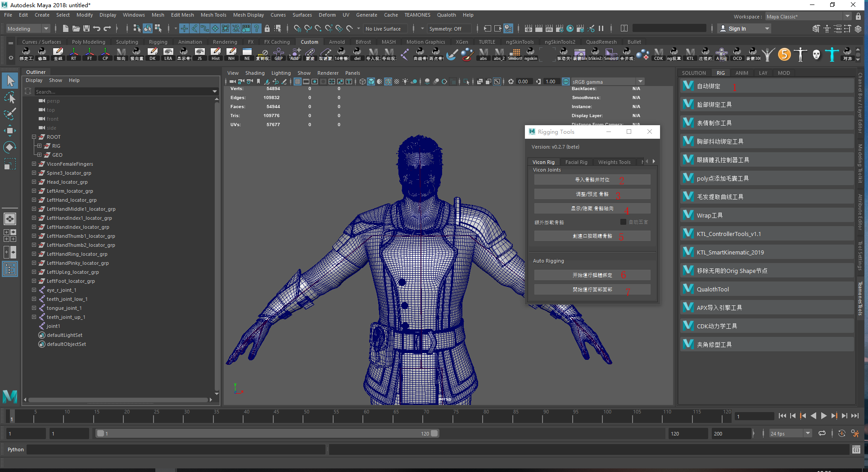Click the range slider end handle at 120
The height and width of the screenshot is (472, 868).
434,433
